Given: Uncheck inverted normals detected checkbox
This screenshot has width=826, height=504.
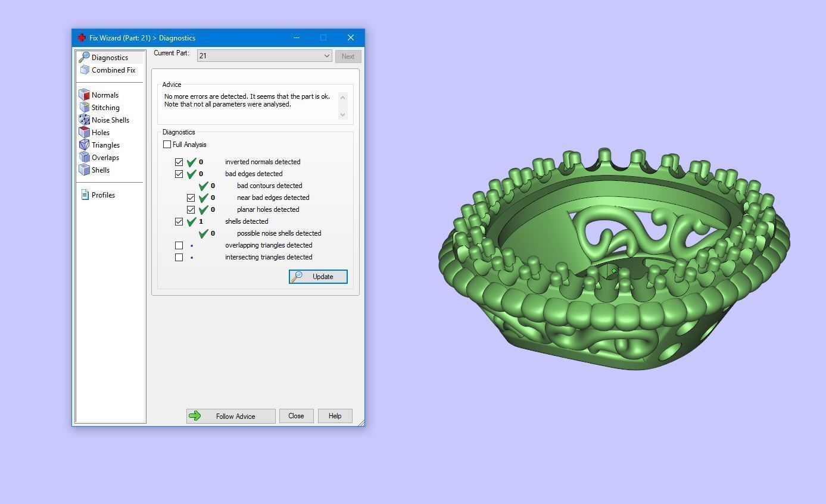Looking at the screenshot, I should click(x=179, y=162).
